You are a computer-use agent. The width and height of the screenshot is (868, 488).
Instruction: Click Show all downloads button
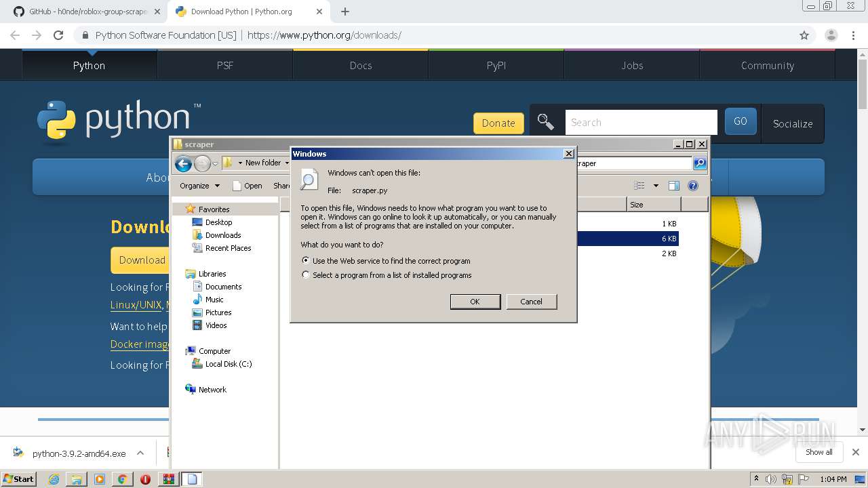point(818,452)
